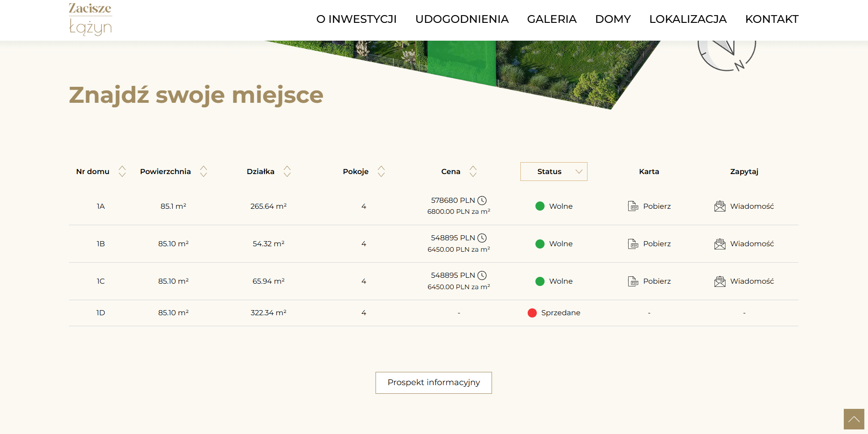Viewport: 868px width, 434px height.
Task: Click plot size 65.94 m² value
Action: click(x=269, y=281)
